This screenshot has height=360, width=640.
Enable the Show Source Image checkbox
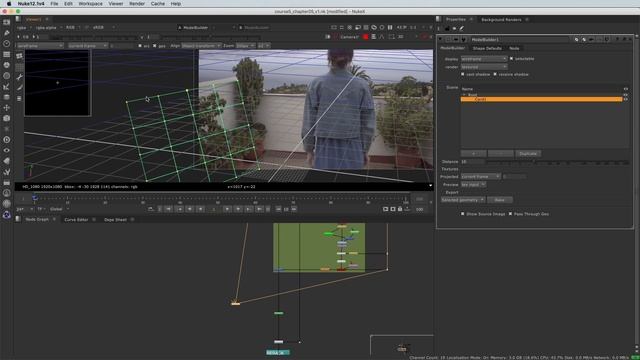coord(462,214)
